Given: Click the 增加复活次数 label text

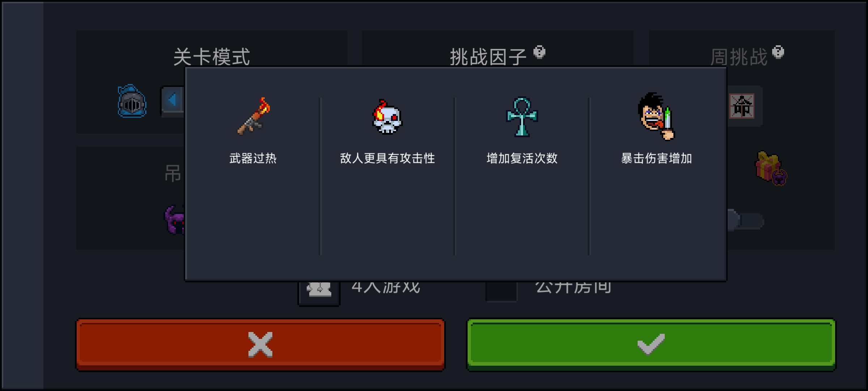Looking at the screenshot, I should tap(522, 158).
